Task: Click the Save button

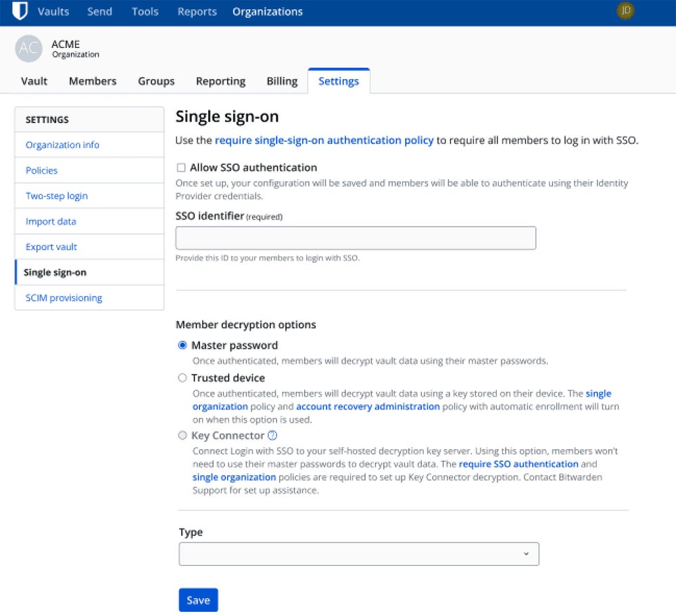Action: (197, 600)
